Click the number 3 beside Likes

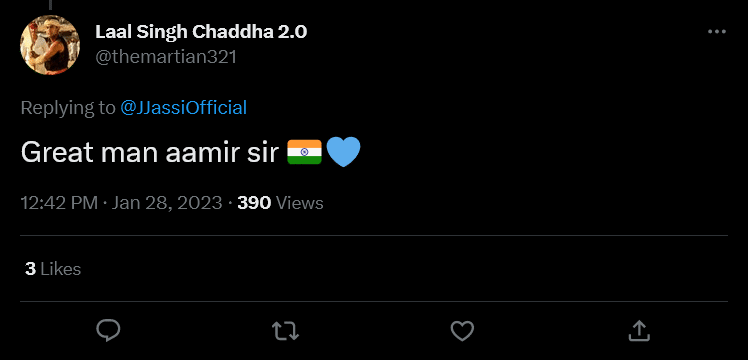pos(31,269)
